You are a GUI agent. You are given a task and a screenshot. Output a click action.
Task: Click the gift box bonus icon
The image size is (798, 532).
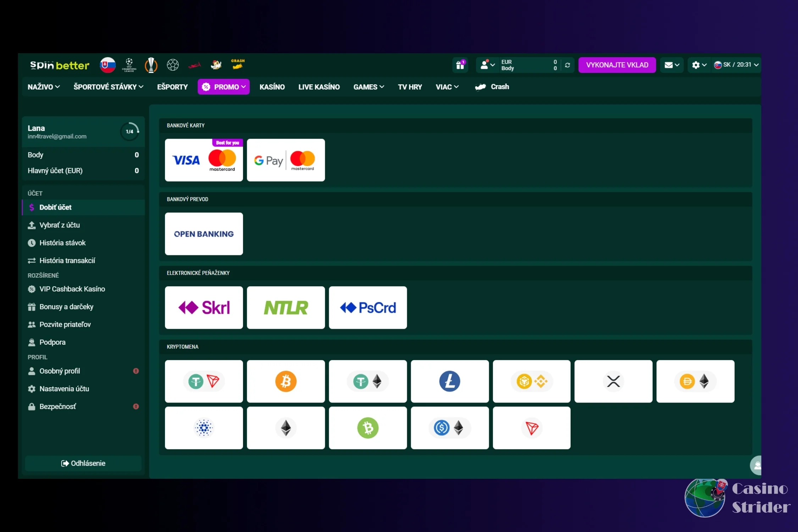point(460,65)
